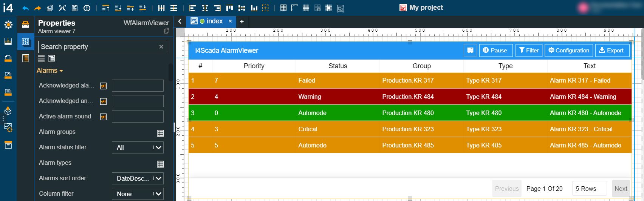Open the properties sliders panel

25,41
